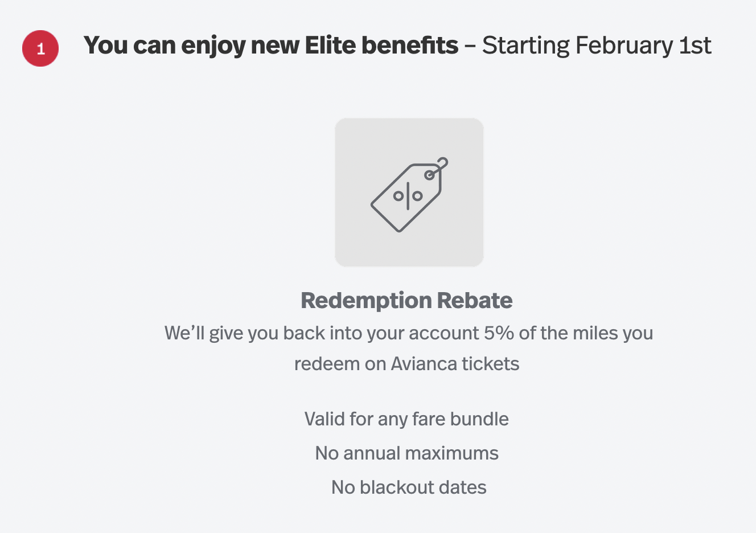The image size is (756, 533).
Task: Select the gray Redemption Rebate icon tile
Action: [409, 192]
